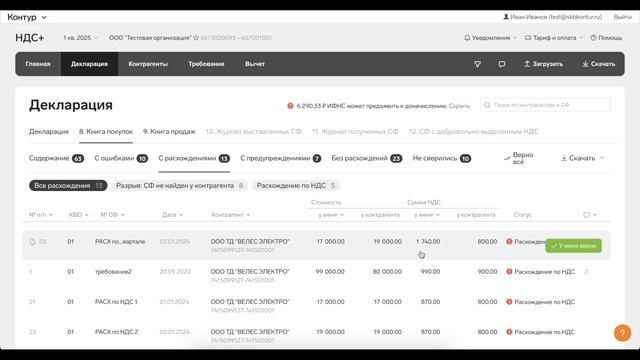Open Требование in navigation bar
This screenshot has height=360, width=640.
pyautogui.click(x=206, y=64)
